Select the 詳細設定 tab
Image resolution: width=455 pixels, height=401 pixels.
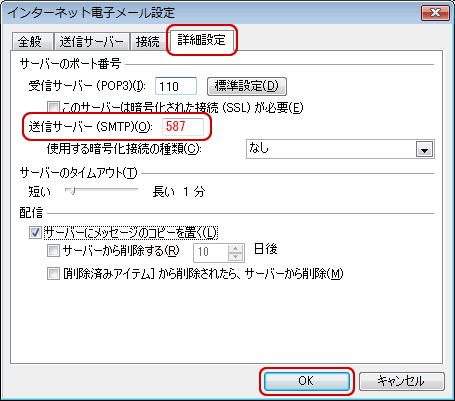pyautogui.click(x=201, y=40)
